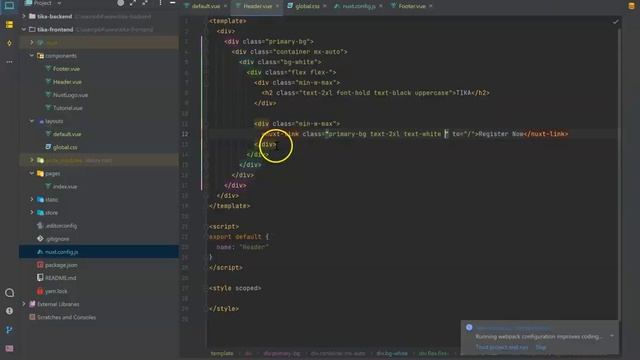The height and width of the screenshot is (360, 640).
Task: Collapse the components folder
Action: click(32, 56)
